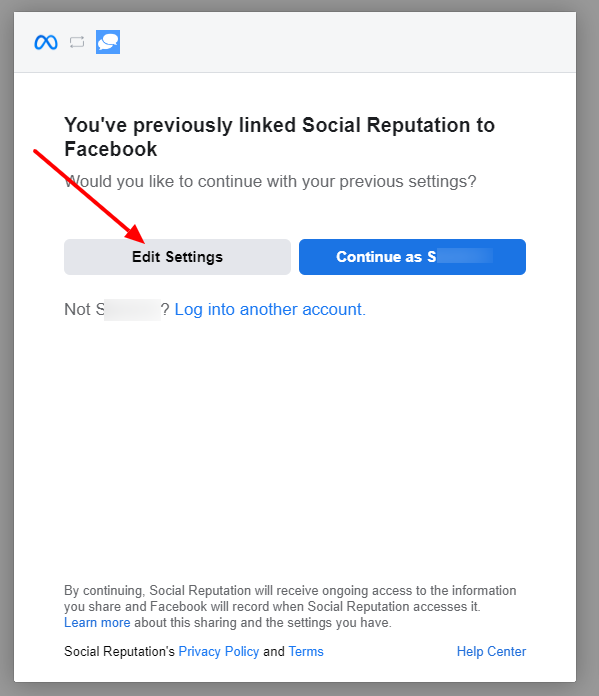This screenshot has height=696, width=599.
Task: Open the Terms link
Action: tap(306, 651)
